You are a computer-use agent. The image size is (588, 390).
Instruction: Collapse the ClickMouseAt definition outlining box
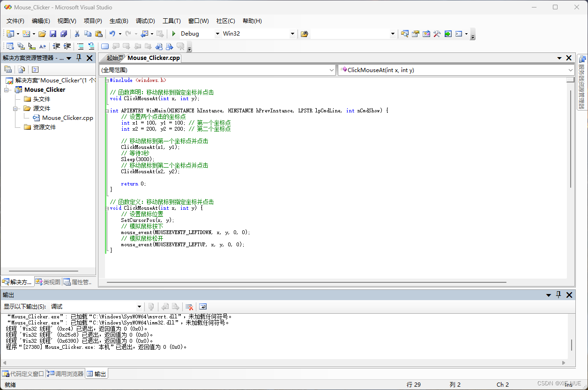point(107,208)
